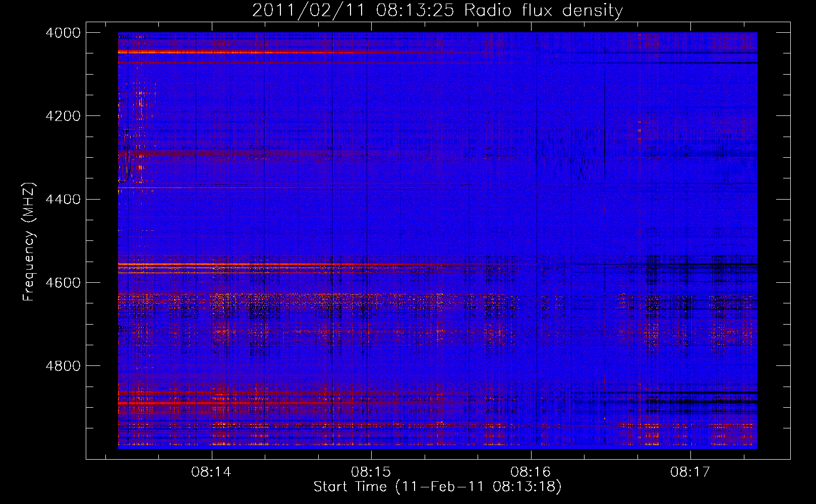
Task: Click the 'Frequency (MHZ)' axis title
Action: pyautogui.click(x=29, y=242)
